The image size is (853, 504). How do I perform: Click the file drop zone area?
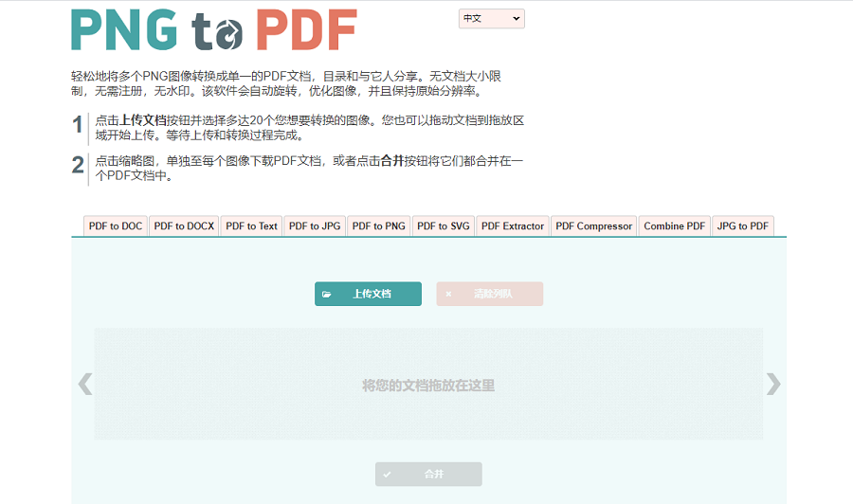coord(428,385)
